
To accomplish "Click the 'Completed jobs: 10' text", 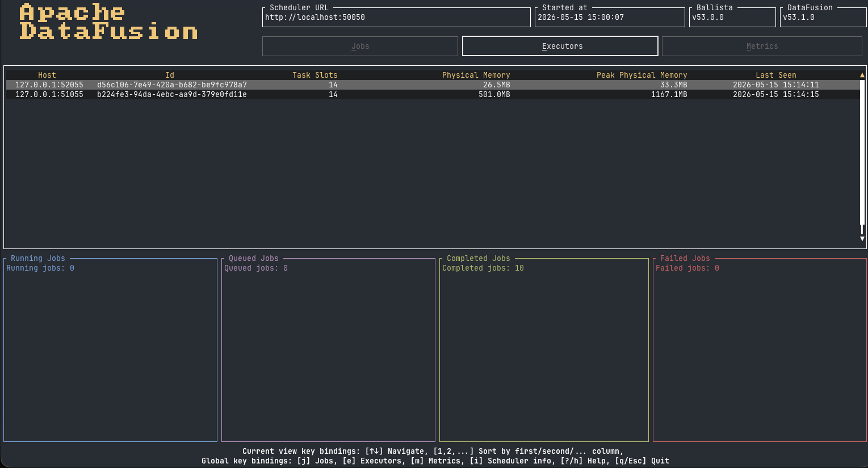I will pos(483,268).
